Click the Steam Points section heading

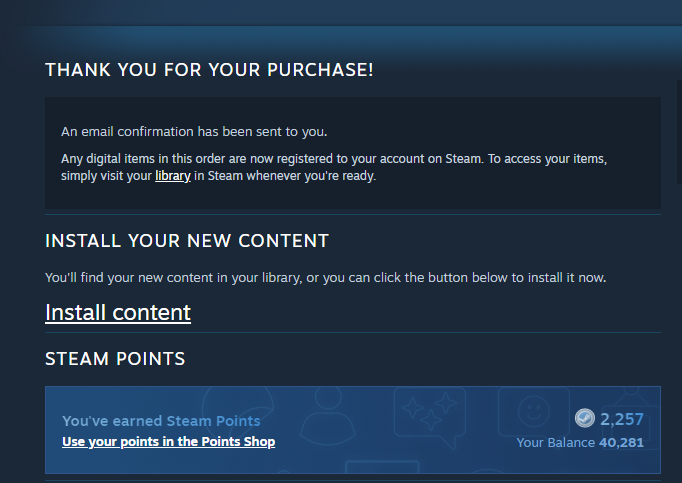[x=115, y=359]
